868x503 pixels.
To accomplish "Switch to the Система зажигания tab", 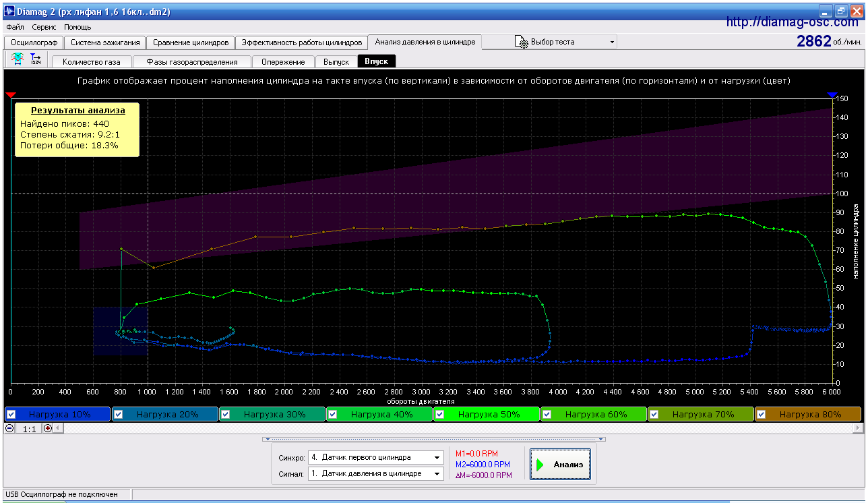I will pyautogui.click(x=104, y=42).
